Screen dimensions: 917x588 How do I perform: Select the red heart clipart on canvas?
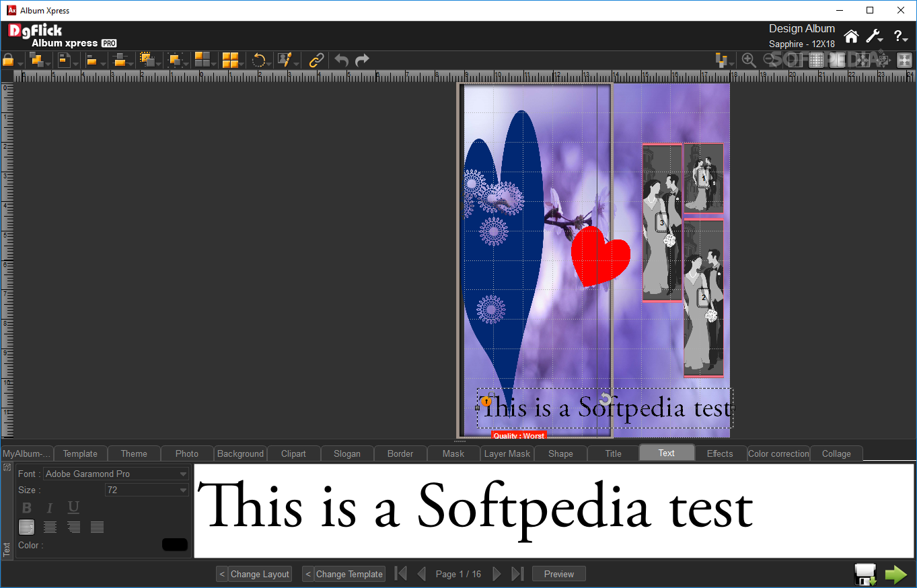[x=600, y=256]
